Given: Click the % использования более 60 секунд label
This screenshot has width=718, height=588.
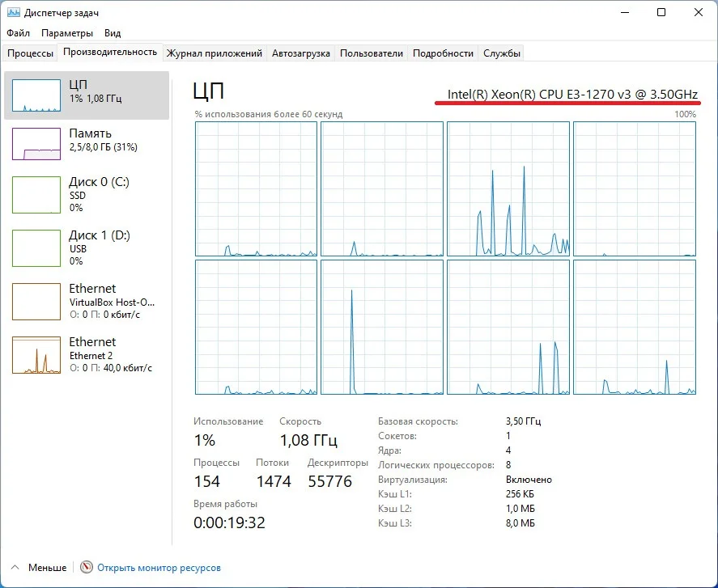Looking at the screenshot, I should [269, 114].
